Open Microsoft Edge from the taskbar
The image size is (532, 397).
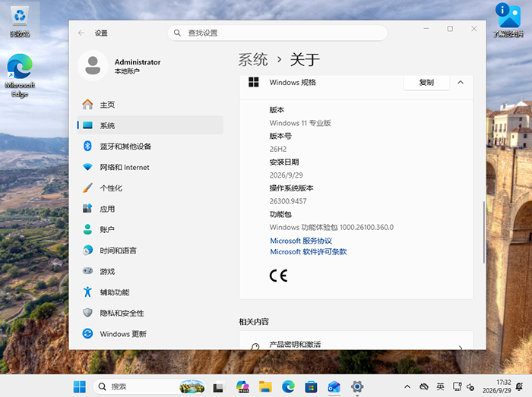pos(288,386)
